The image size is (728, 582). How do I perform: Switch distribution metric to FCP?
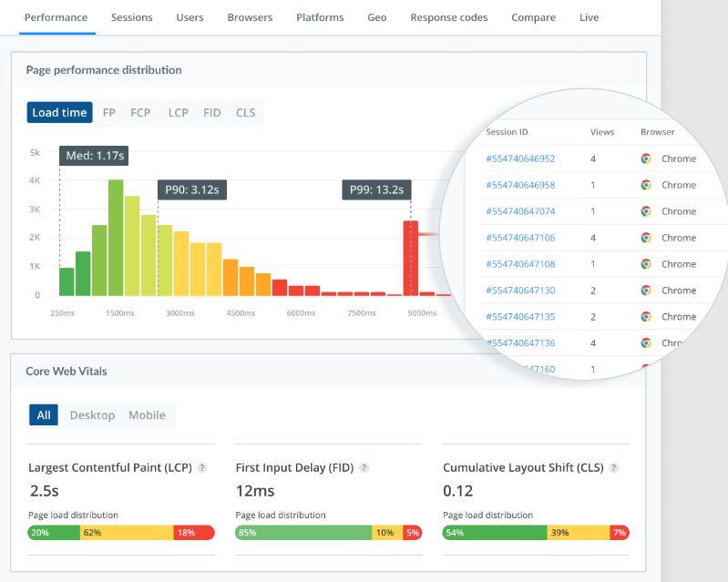tap(140, 113)
